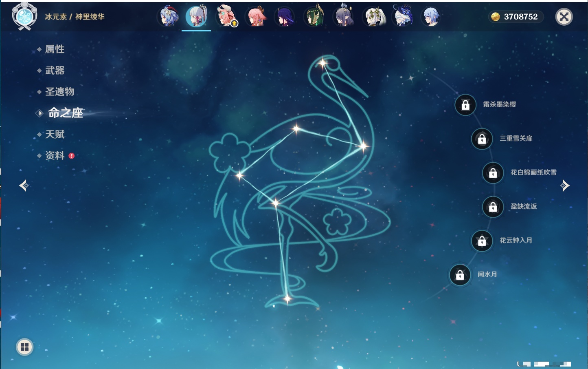
Task: Click the 霜杀墨染樱 constellation name
Action: [499, 104]
